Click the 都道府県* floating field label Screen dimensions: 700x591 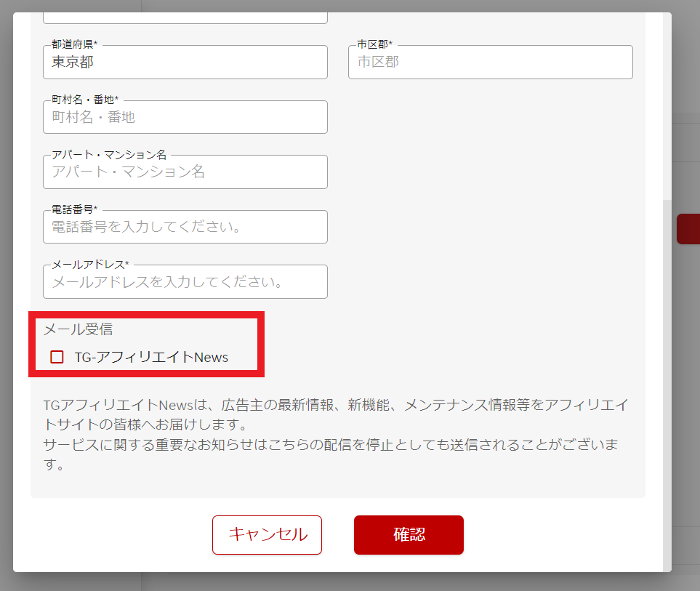pyautogui.click(x=74, y=45)
